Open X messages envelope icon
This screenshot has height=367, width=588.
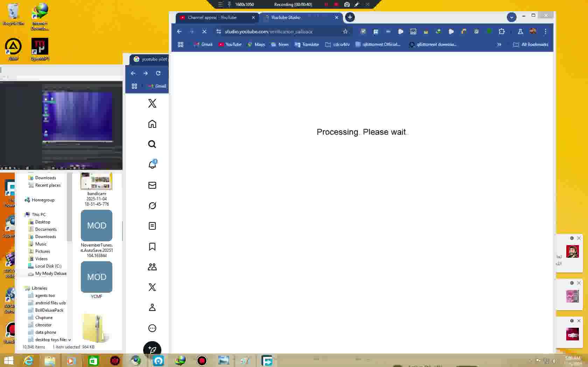point(152,185)
